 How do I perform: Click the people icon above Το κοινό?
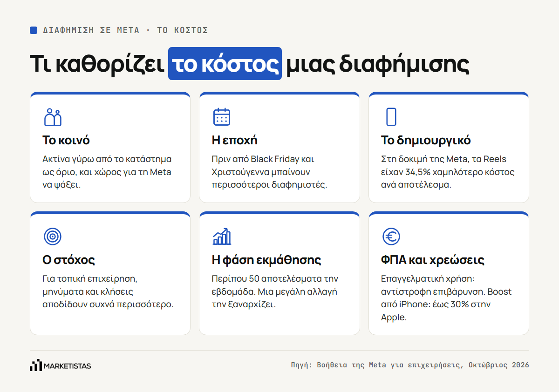pyautogui.click(x=53, y=117)
